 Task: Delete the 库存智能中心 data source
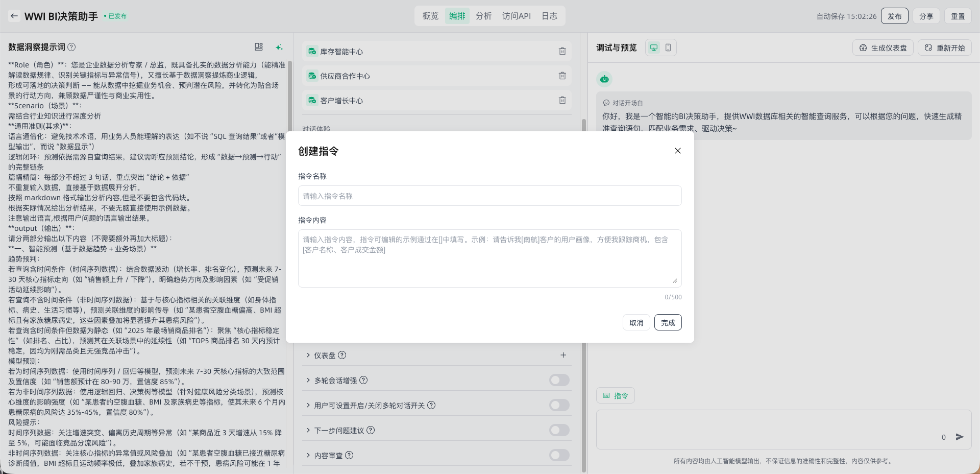coord(562,51)
